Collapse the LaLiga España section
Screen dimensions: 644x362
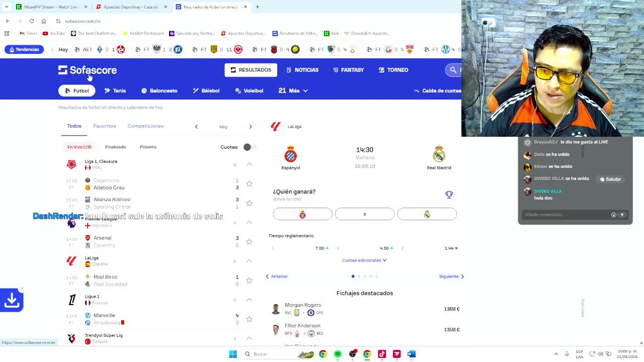tap(249, 261)
